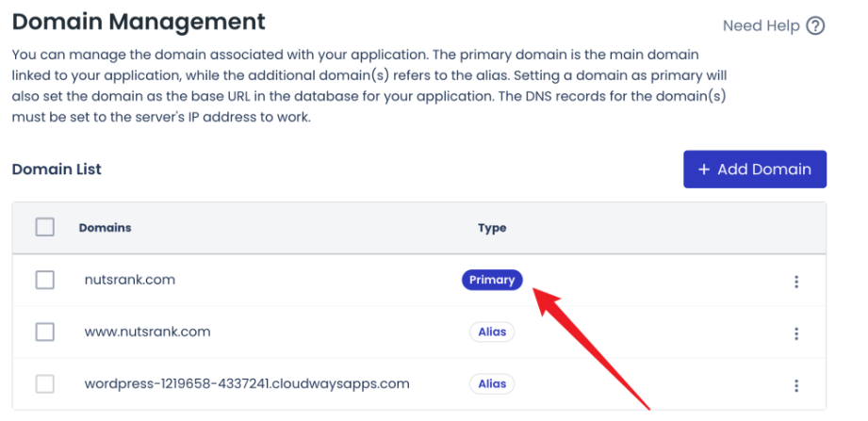This screenshot has height=421, width=868.
Task: Open the three-dot menu for www.nutsrank.com
Action: pos(796,333)
